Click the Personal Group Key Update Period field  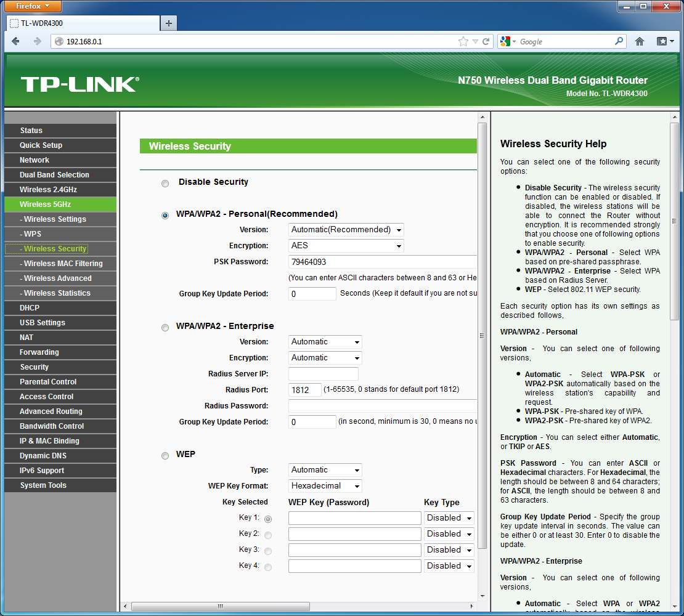tap(312, 294)
